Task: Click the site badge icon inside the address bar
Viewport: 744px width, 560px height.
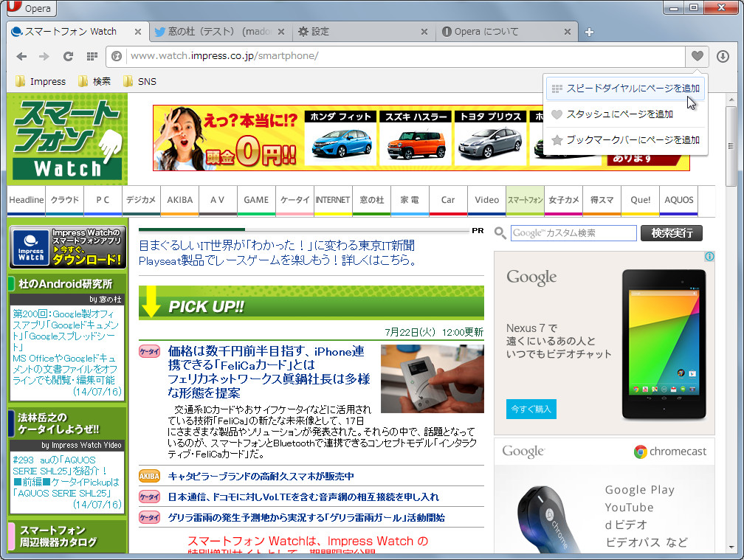Action: click(x=116, y=56)
